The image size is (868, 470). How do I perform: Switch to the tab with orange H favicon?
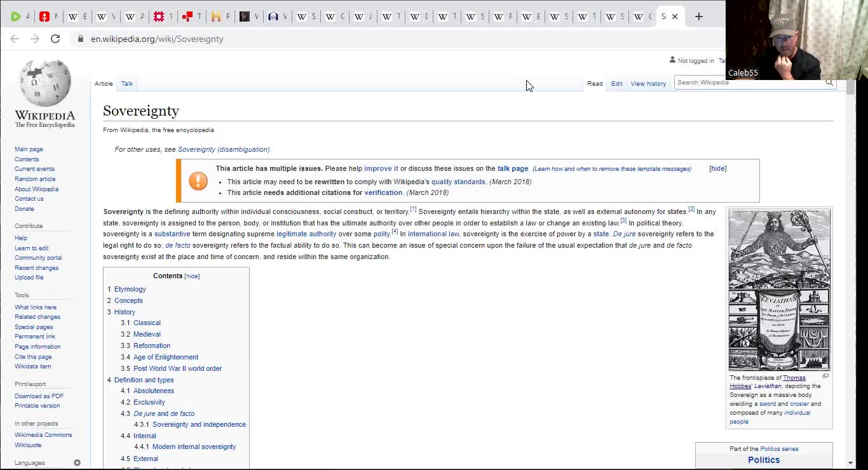tap(216, 17)
